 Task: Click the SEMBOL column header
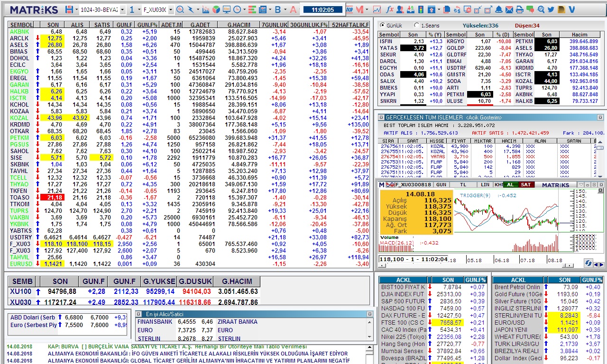click(x=21, y=25)
